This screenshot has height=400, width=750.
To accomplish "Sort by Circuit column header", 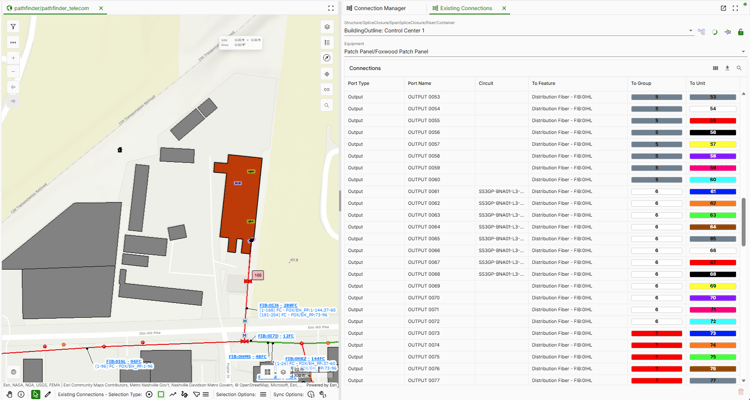I will (x=485, y=83).
